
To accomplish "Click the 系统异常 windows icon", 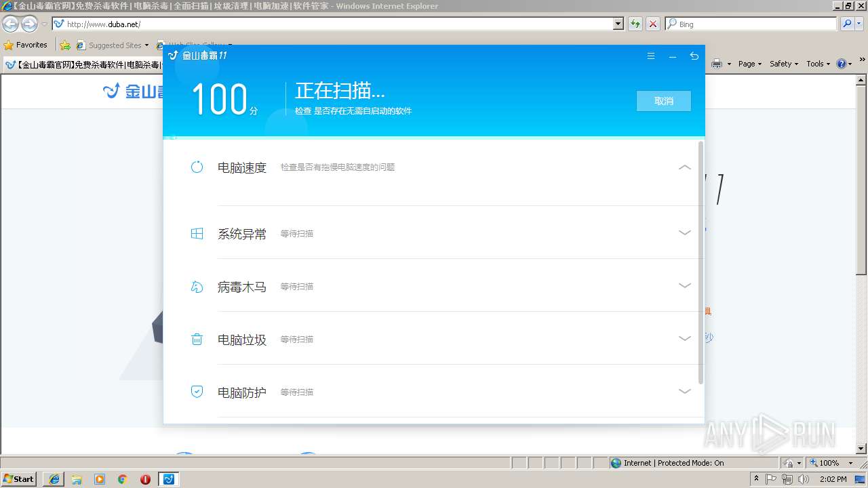I will click(x=197, y=233).
